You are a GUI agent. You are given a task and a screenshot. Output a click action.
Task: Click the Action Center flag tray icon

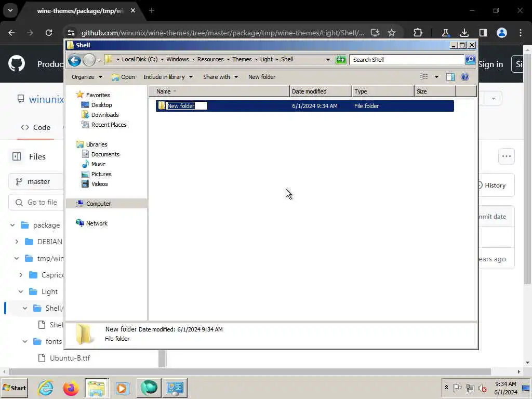click(x=457, y=388)
